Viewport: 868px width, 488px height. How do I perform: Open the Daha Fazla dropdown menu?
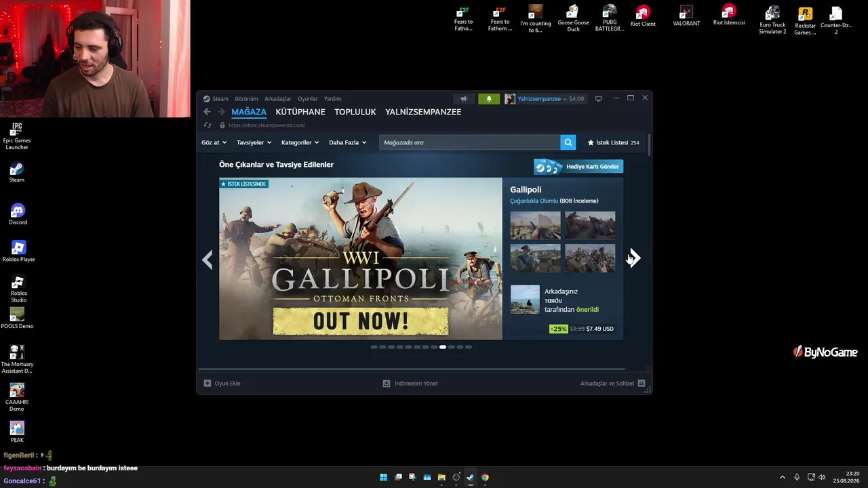[x=348, y=142]
